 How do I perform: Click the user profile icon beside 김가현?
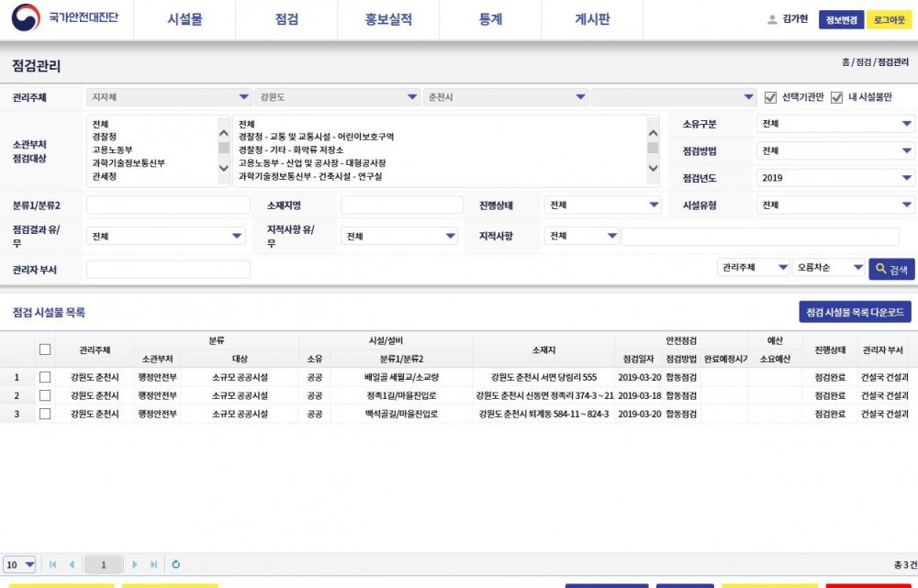pos(772,19)
